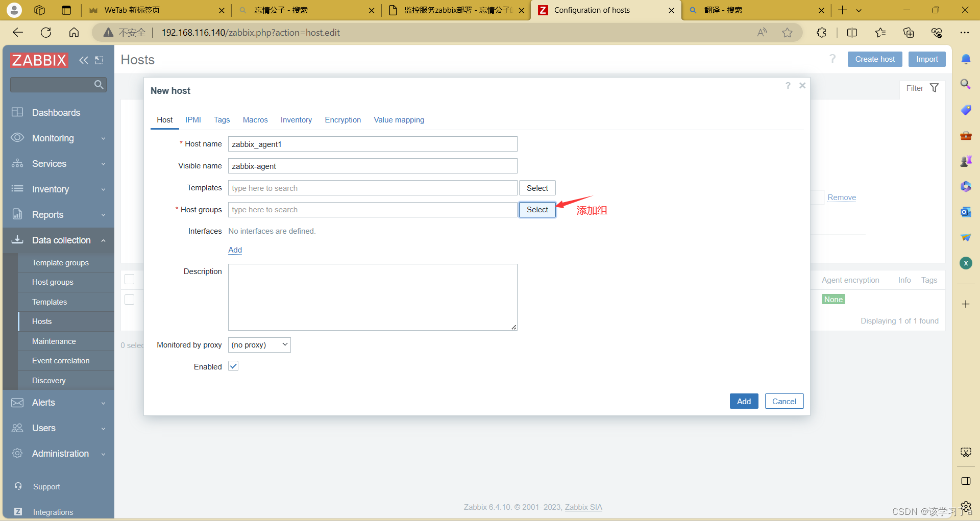
Task: Open the Monitored by proxy dropdown
Action: click(x=259, y=345)
